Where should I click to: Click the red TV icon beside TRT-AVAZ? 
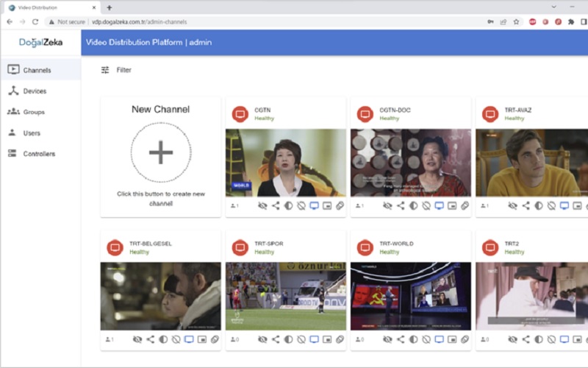tap(490, 114)
